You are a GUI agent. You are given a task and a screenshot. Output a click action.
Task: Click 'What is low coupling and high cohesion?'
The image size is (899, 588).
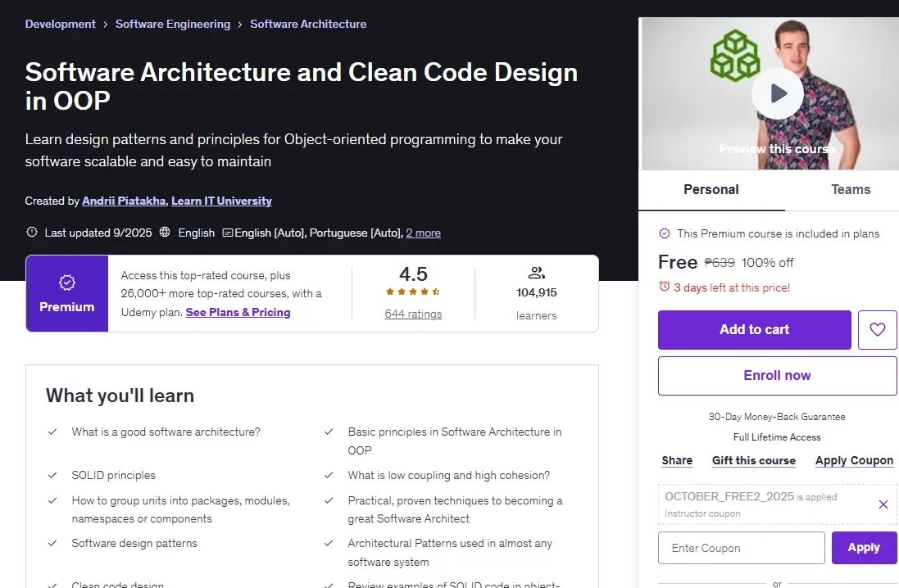pos(449,475)
